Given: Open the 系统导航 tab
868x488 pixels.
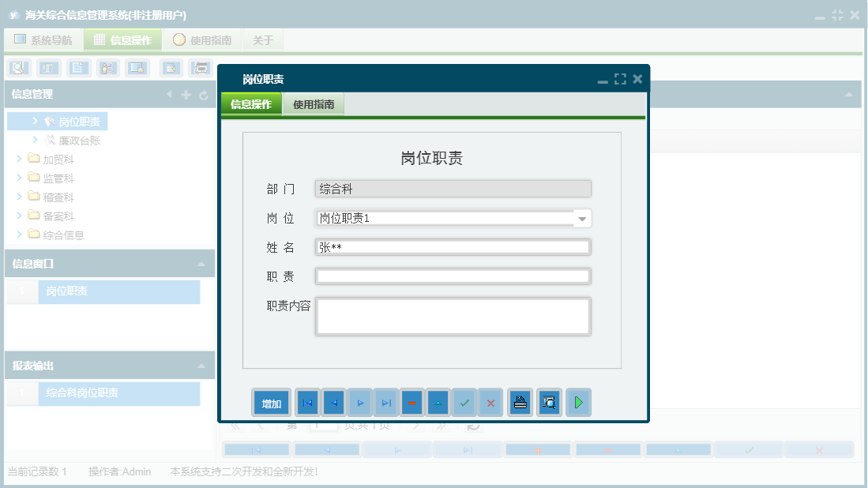Looking at the screenshot, I should (43, 39).
